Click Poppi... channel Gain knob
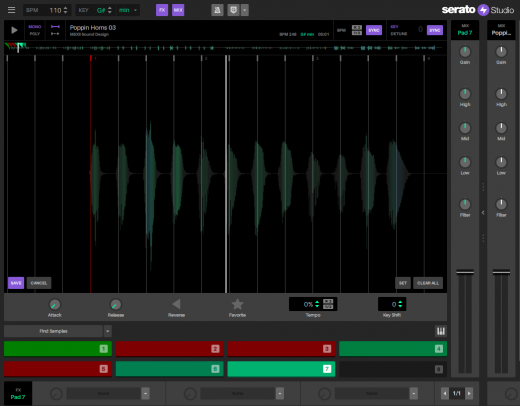The image size is (520, 406). [x=501, y=51]
